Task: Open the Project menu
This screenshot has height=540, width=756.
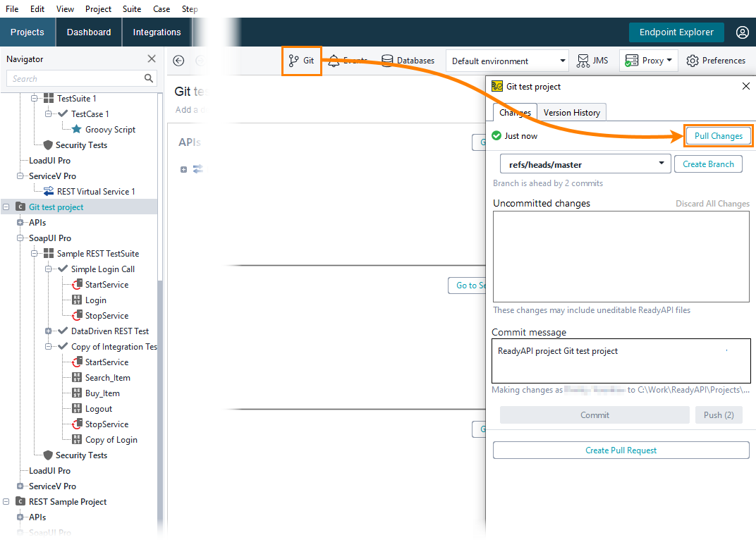Action: tap(98, 9)
